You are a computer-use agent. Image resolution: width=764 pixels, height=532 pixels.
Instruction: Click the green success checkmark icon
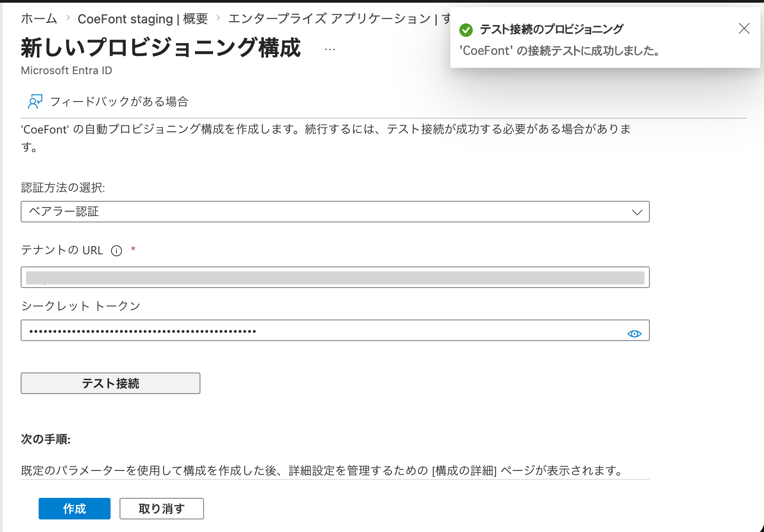coord(466,30)
